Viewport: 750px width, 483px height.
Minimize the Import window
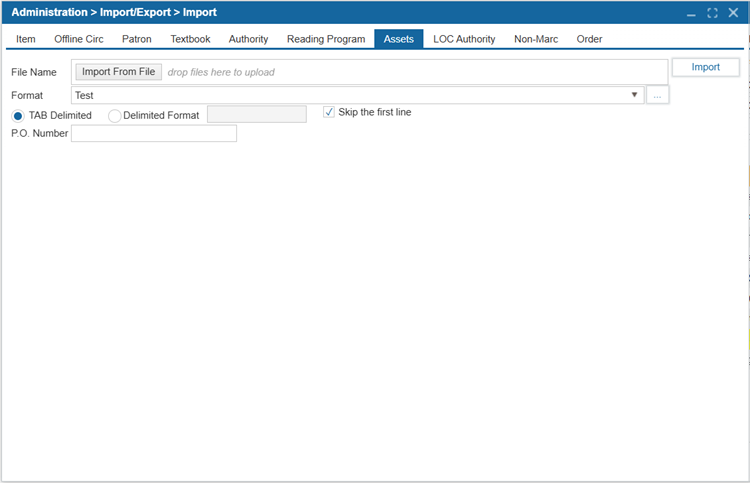(x=690, y=13)
